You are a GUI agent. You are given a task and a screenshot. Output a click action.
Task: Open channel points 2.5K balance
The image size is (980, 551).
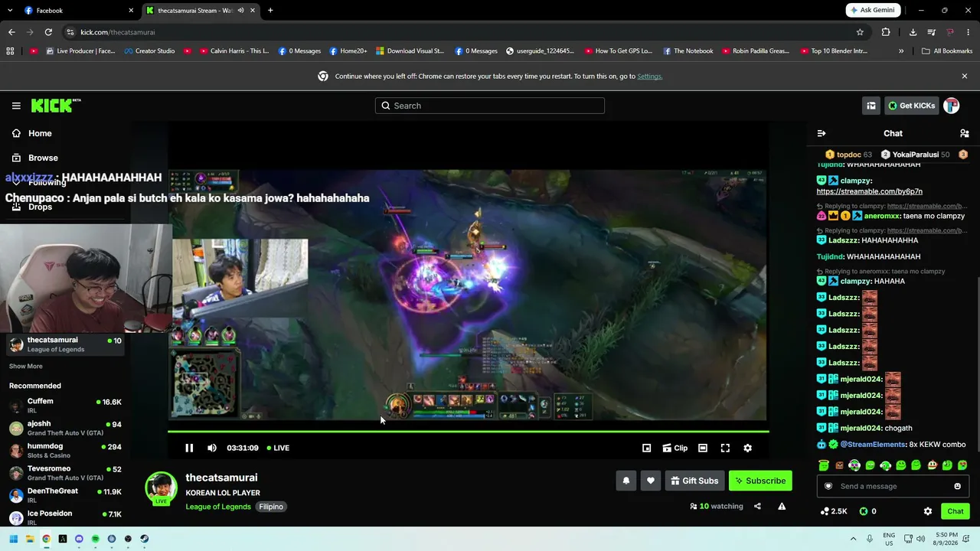coord(834,511)
